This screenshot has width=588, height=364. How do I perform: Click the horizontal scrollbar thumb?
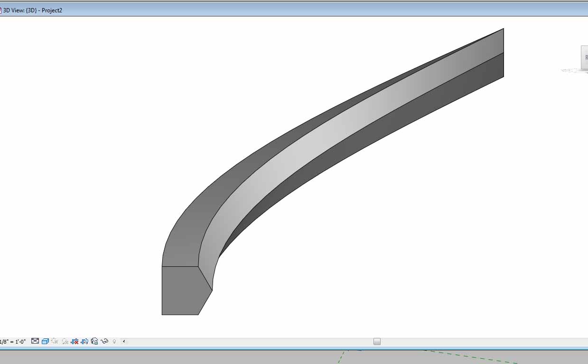click(377, 341)
